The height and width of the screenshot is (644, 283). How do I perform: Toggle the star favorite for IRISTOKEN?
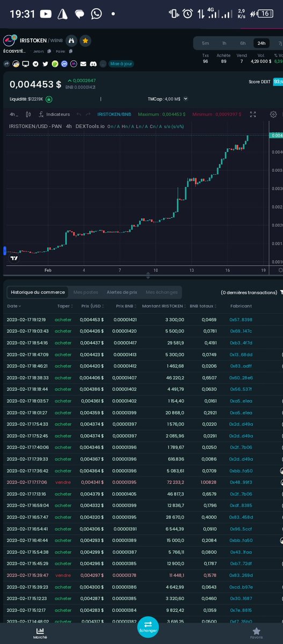pos(85,41)
